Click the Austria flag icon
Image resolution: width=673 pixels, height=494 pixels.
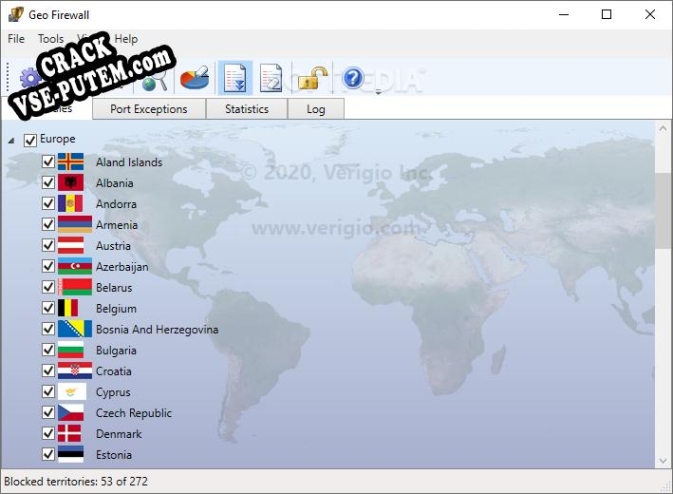click(x=70, y=245)
